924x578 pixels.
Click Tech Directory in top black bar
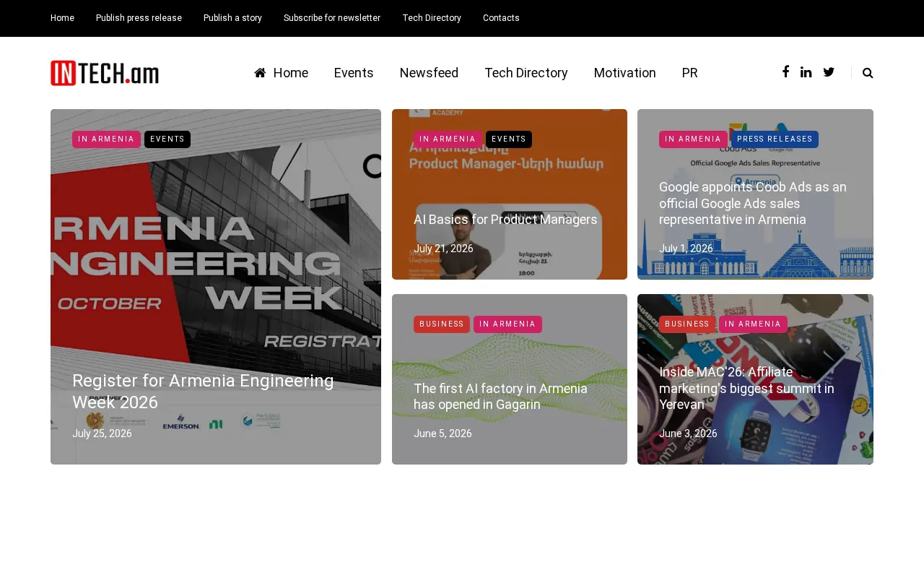point(432,18)
